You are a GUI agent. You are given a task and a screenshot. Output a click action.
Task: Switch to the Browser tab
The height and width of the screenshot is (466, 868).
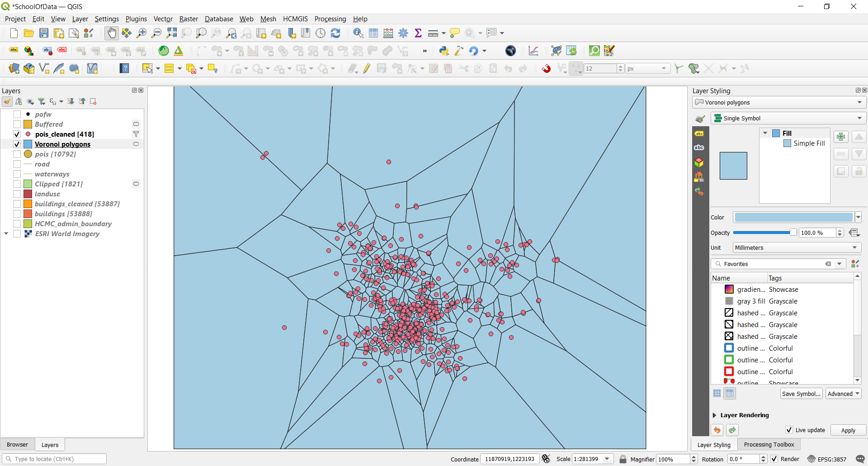pyautogui.click(x=17, y=445)
